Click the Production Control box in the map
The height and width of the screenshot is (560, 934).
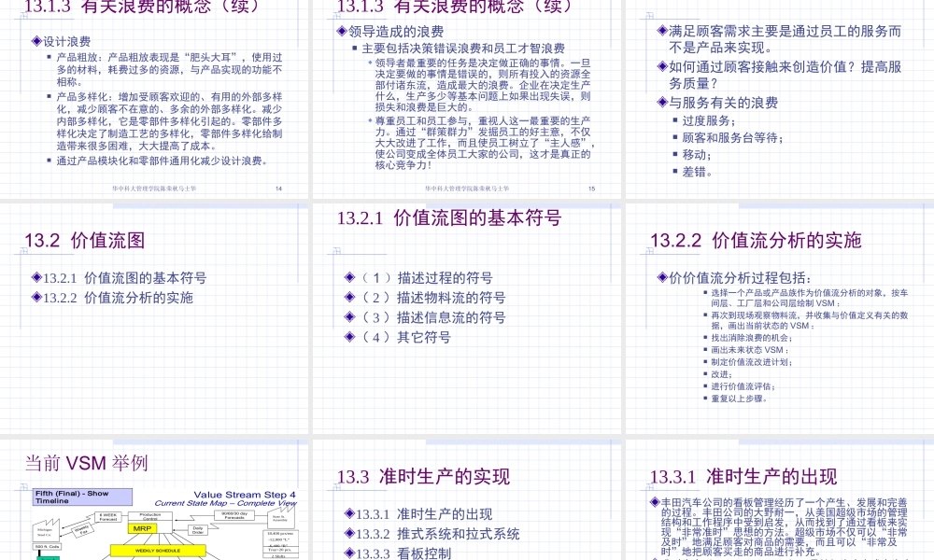tap(149, 516)
